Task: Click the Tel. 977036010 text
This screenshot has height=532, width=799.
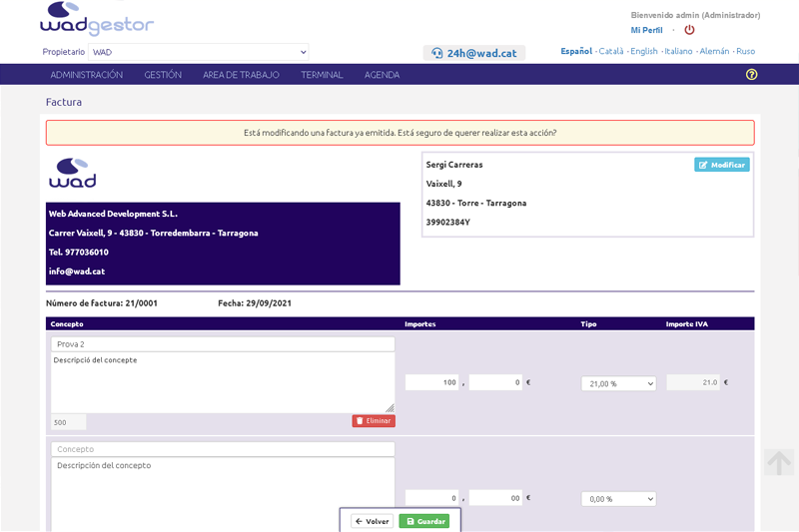Action: [x=79, y=252]
